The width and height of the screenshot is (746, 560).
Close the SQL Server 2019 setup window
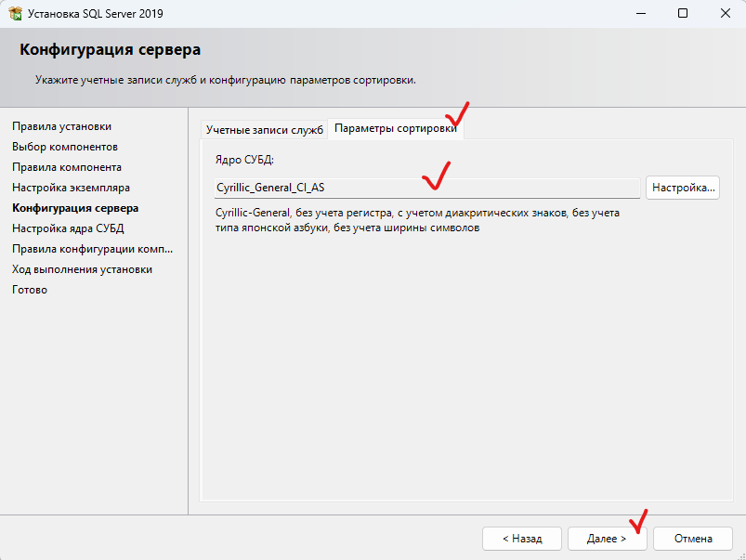725,13
